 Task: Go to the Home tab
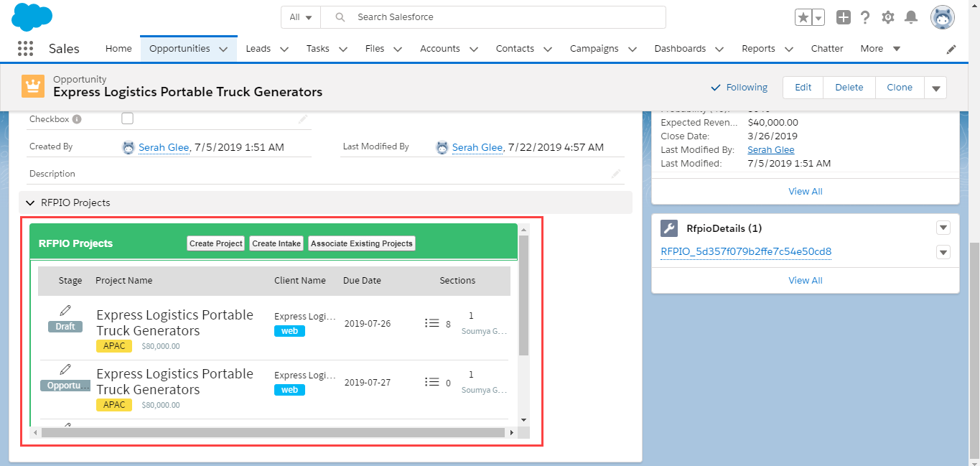(118, 49)
